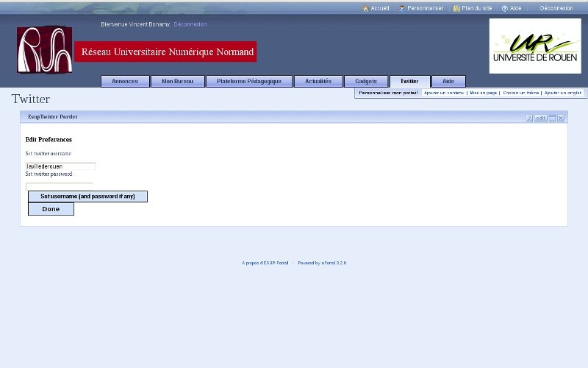Click the 'Set username (and password if any)' button
588x368 pixels.
(87, 197)
